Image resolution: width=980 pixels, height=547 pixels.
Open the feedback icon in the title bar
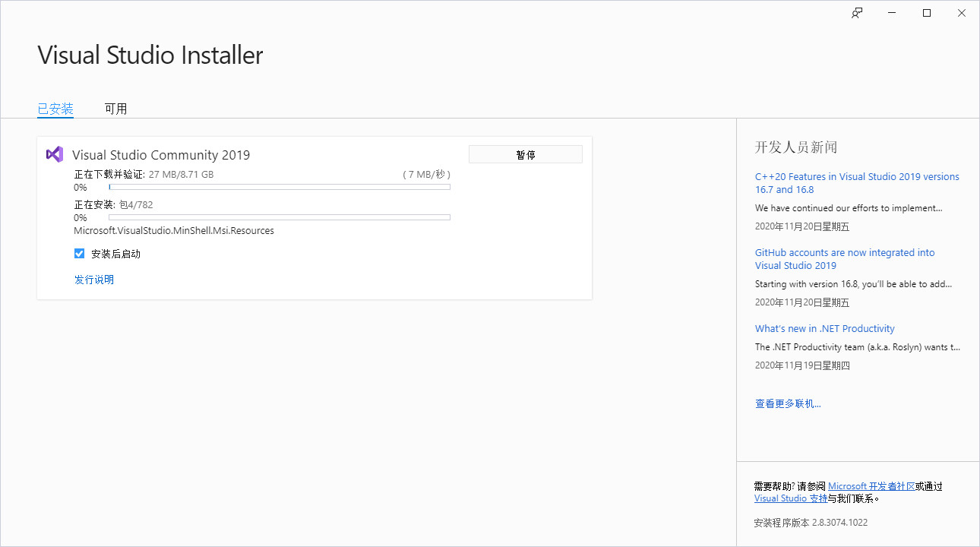[856, 13]
